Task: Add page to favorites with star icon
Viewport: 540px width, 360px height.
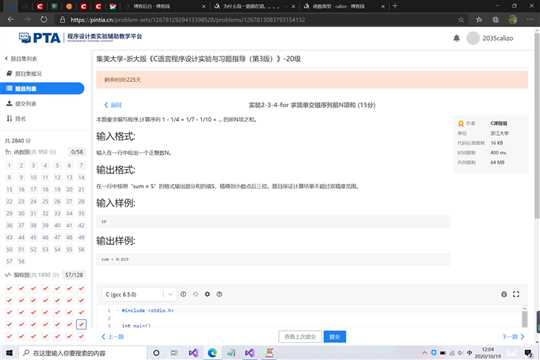Action: click(x=461, y=20)
